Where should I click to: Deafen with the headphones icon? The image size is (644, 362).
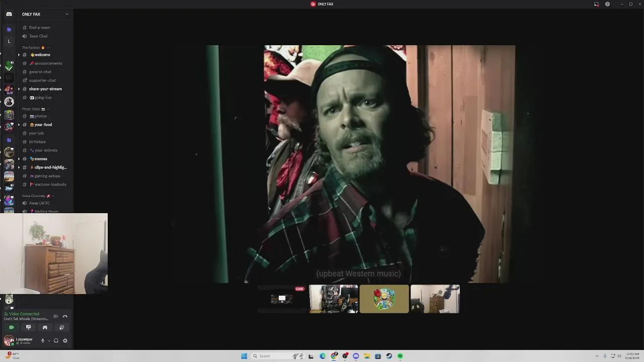56,340
